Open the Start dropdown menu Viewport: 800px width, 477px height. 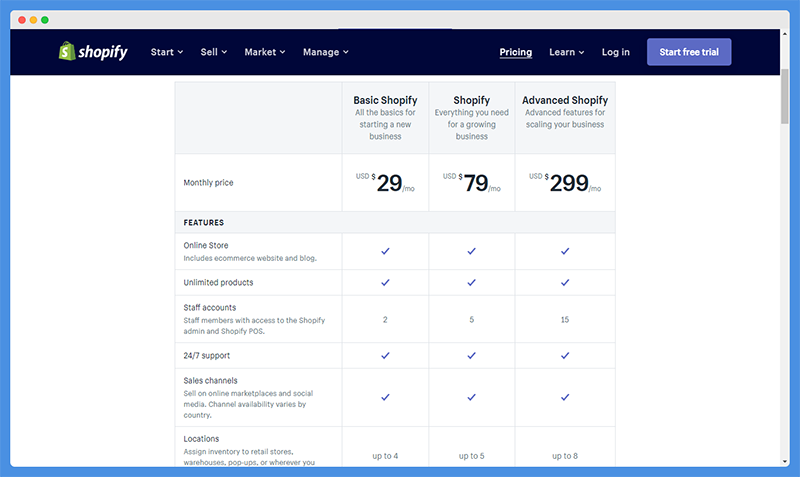167,52
